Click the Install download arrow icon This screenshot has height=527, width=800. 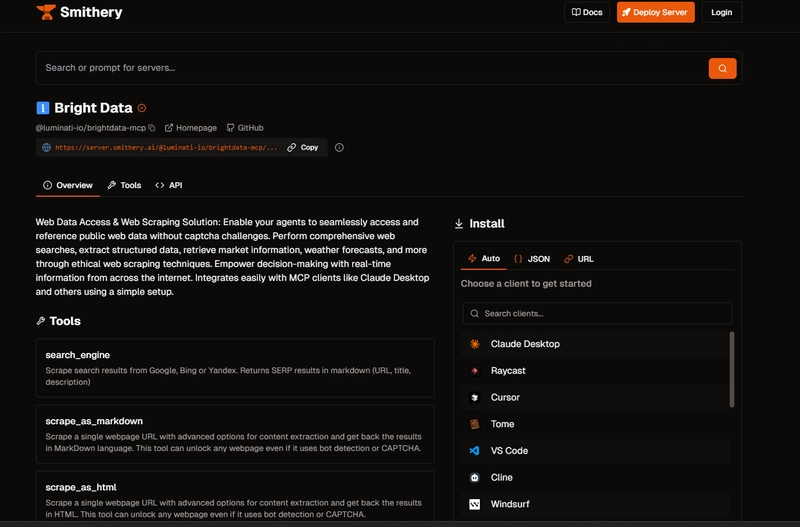click(x=459, y=223)
